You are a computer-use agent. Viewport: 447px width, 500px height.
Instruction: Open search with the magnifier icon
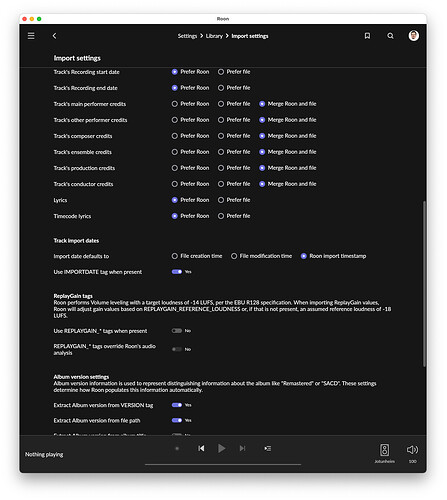click(390, 36)
